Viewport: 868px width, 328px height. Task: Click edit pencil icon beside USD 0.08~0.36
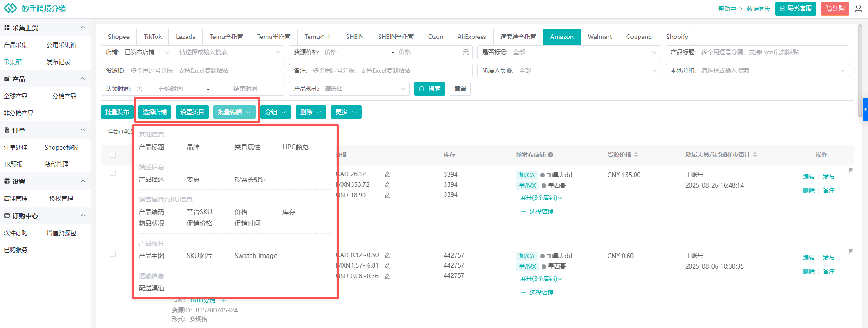387,276
